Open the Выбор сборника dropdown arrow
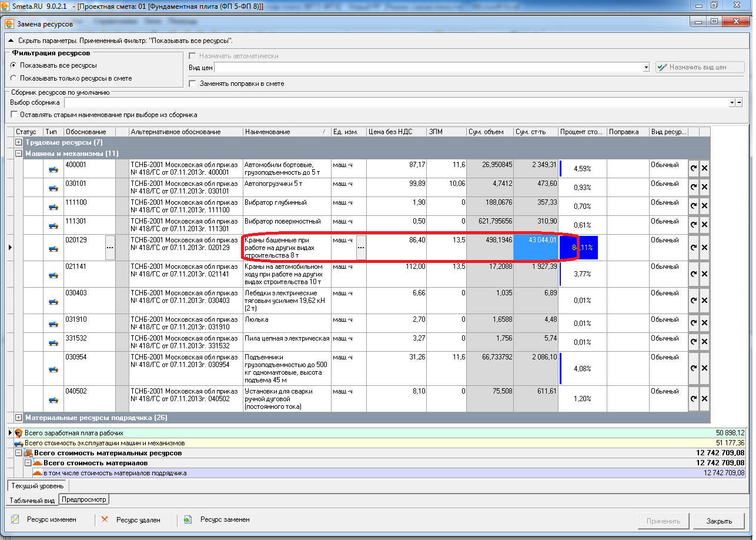The height and width of the screenshot is (540, 756). [x=732, y=102]
